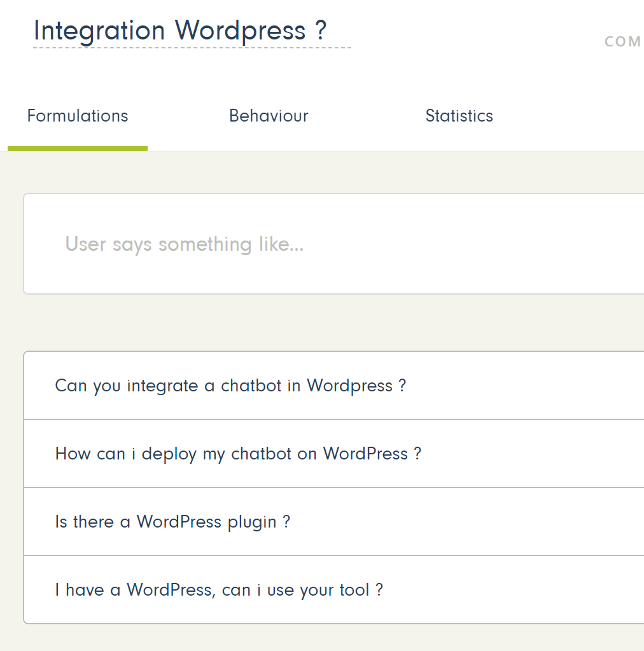Select 'I have a WordPress, can i use your tool ?'
The image size is (644, 651).
tap(334, 589)
